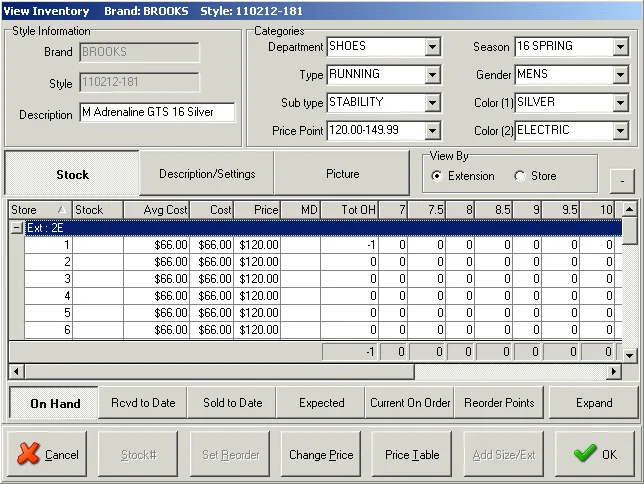Open the Gender dropdown showing MENS
The width and height of the screenshot is (644, 484).
(620, 75)
